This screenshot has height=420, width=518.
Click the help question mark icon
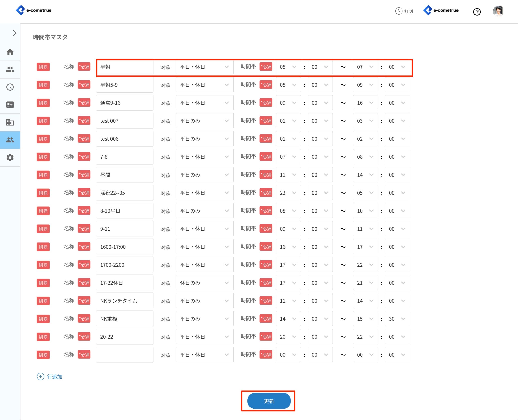tap(477, 12)
